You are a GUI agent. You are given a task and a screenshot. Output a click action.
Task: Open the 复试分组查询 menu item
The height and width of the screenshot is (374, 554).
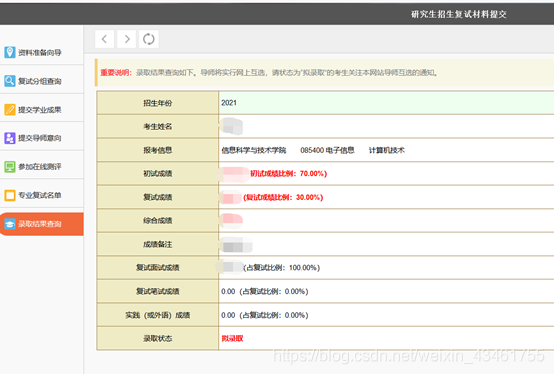[42, 81]
